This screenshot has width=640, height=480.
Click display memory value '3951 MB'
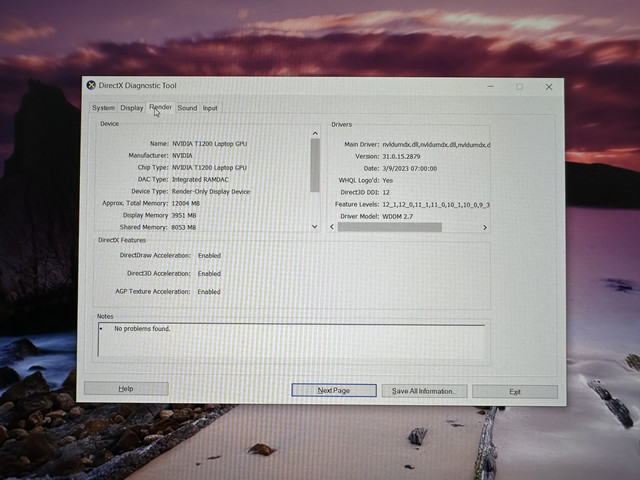click(x=184, y=215)
